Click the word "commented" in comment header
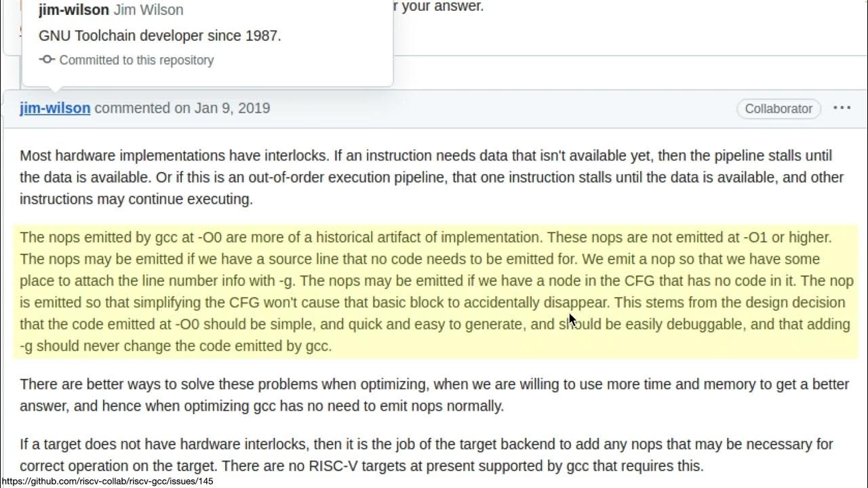The width and height of the screenshot is (868, 488). pyautogui.click(x=132, y=108)
